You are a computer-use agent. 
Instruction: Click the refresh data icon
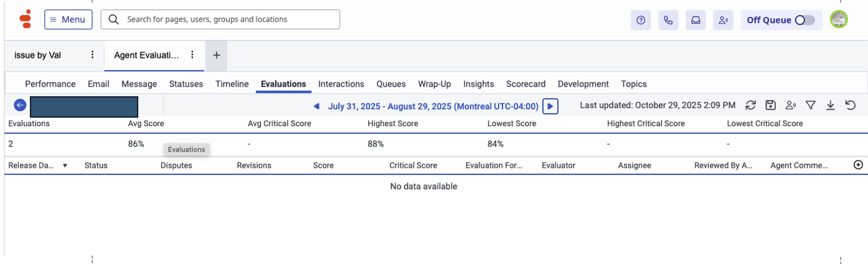click(x=750, y=105)
